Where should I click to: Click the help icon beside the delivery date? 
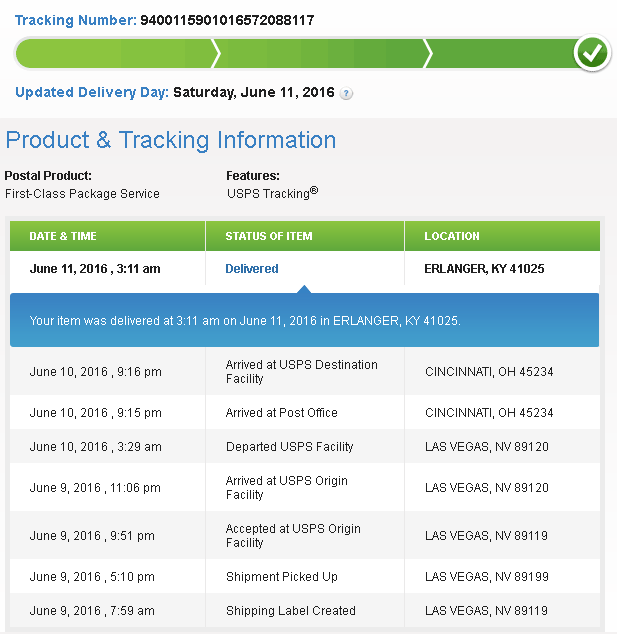click(346, 93)
